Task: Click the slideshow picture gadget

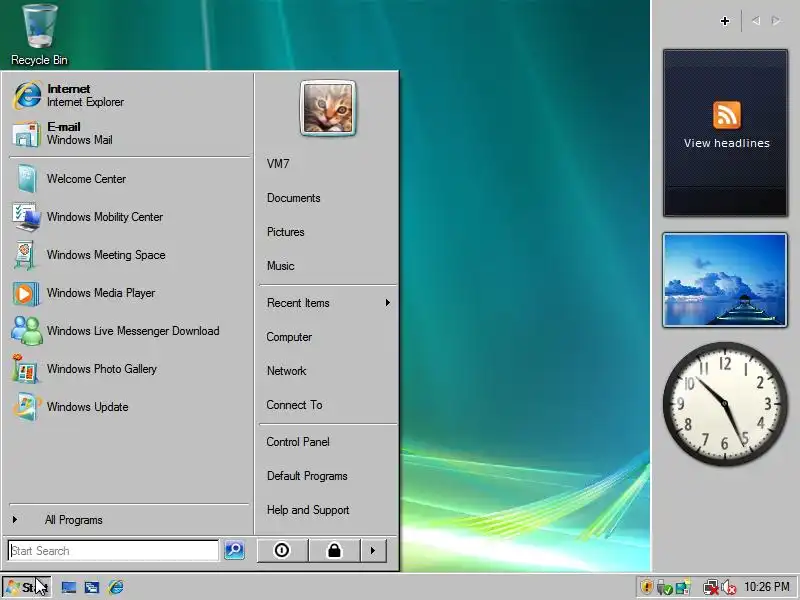Action: pos(725,280)
